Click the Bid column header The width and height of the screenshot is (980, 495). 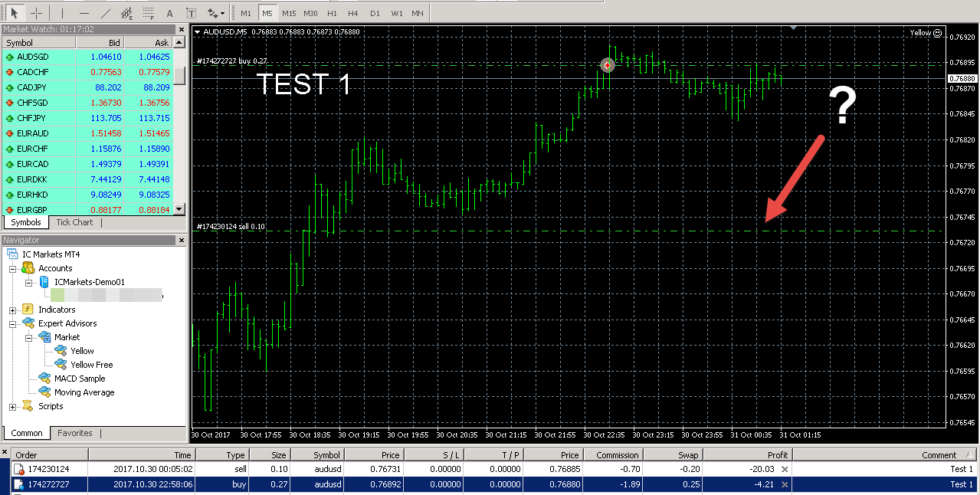[100, 43]
